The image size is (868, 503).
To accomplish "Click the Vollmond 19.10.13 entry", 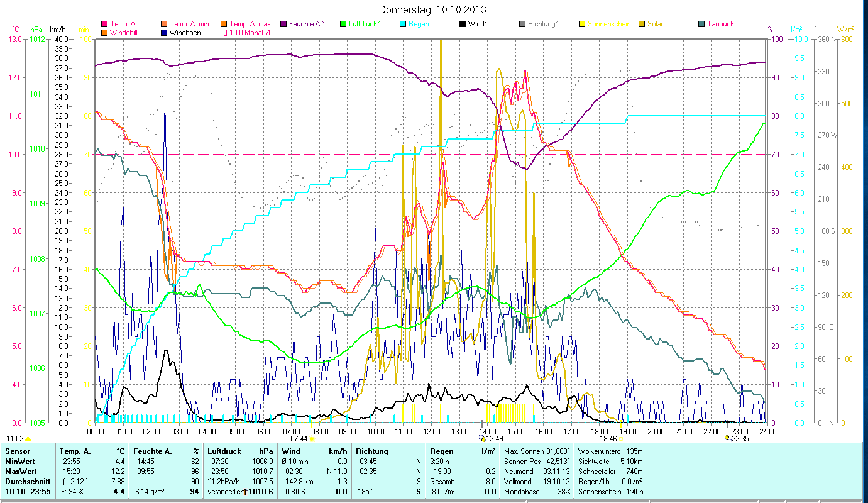I will point(537,482).
